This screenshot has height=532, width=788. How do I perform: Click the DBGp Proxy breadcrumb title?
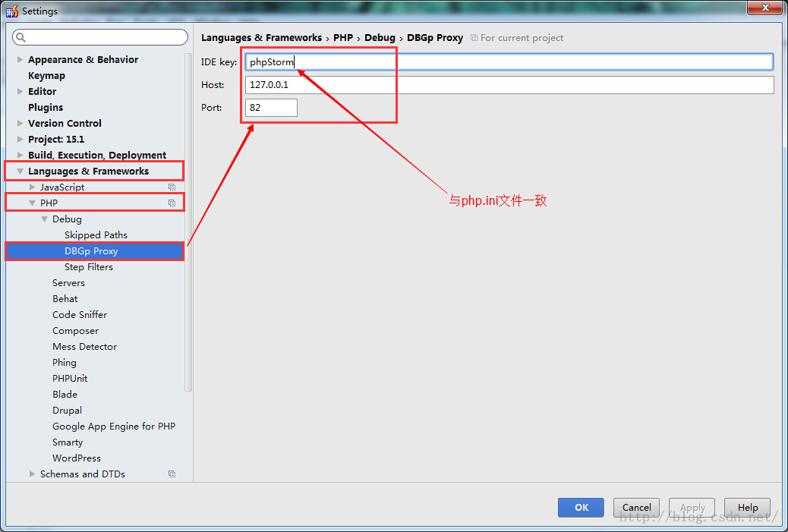435,38
